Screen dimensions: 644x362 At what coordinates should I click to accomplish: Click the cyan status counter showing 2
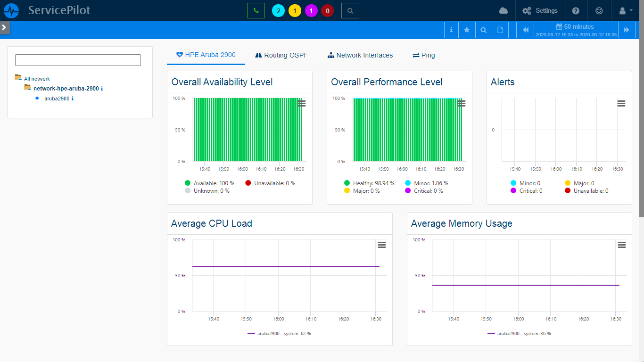pyautogui.click(x=279, y=11)
